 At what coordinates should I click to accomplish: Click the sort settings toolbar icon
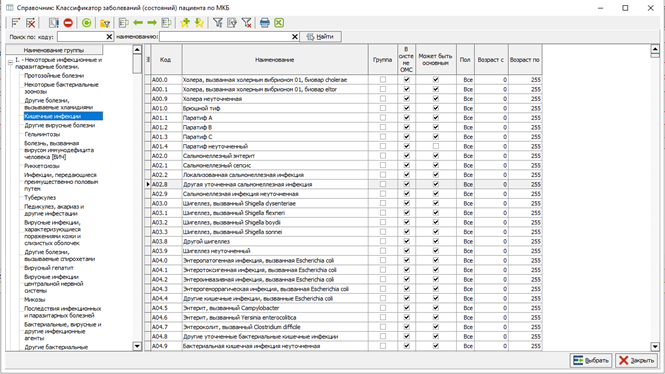[x=16, y=23]
